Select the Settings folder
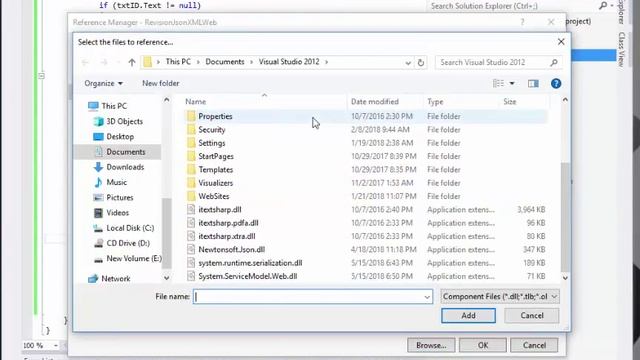The image size is (640, 360). point(211,143)
